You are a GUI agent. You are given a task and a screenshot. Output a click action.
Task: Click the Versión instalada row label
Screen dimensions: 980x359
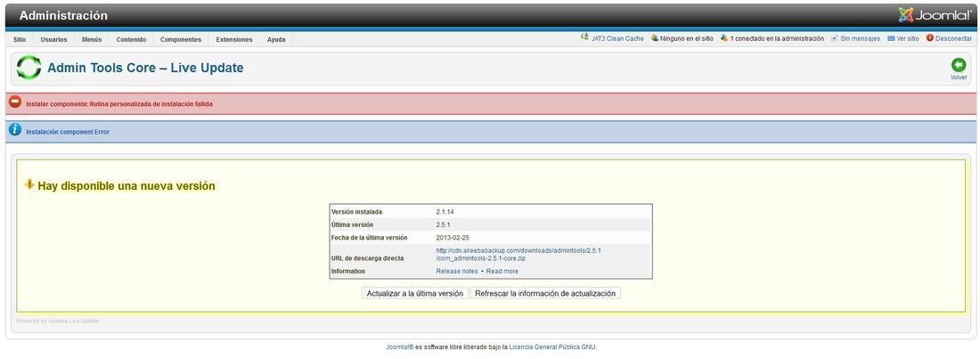click(x=356, y=212)
